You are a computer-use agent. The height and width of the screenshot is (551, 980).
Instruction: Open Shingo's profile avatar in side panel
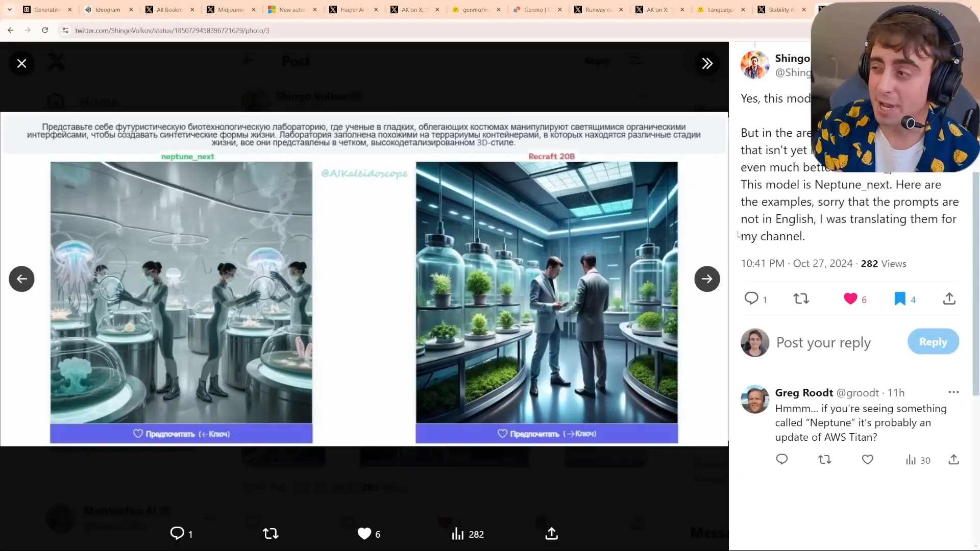coord(755,65)
